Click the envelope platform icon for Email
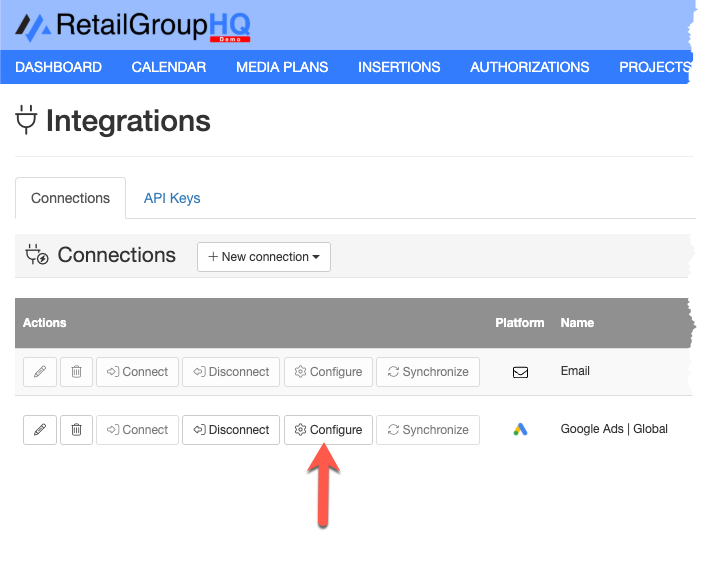 tap(520, 372)
